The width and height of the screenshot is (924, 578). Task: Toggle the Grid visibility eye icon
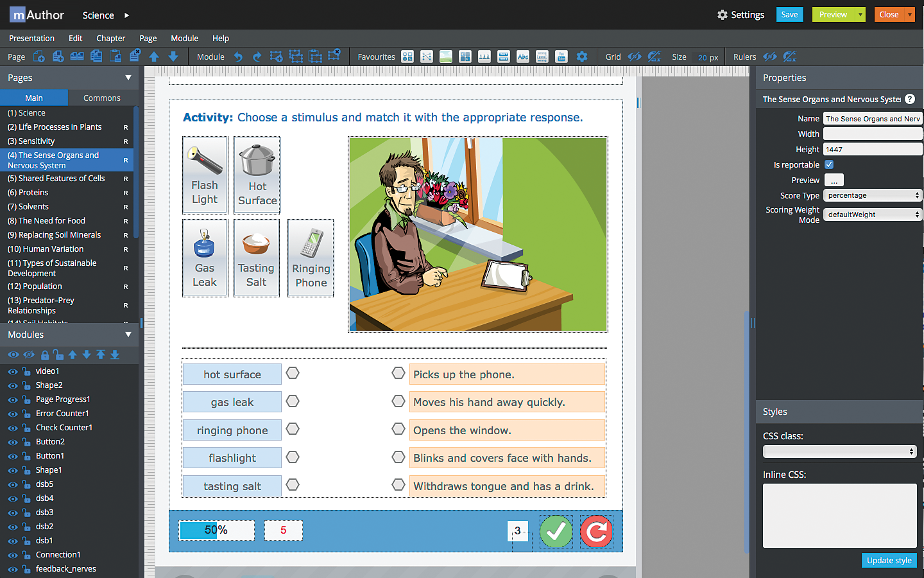click(x=634, y=57)
